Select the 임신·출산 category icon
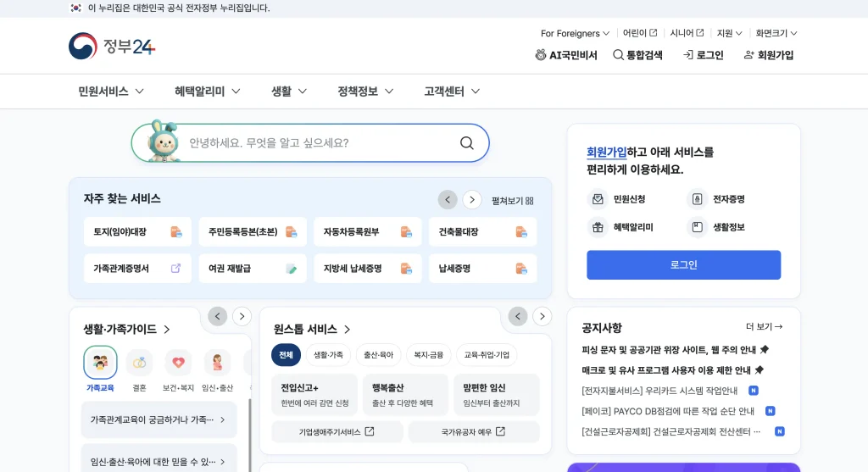Image resolution: width=868 pixels, height=472 pixels. [218, 363]
